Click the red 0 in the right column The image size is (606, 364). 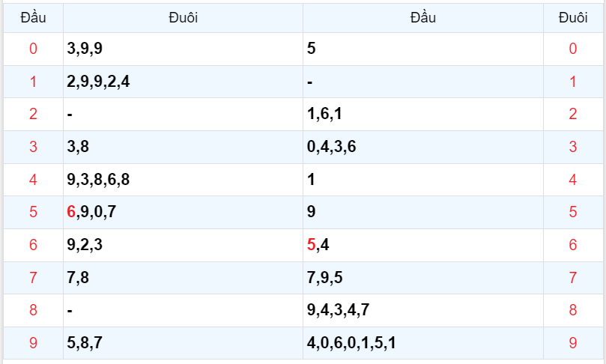tap(573, 49)
